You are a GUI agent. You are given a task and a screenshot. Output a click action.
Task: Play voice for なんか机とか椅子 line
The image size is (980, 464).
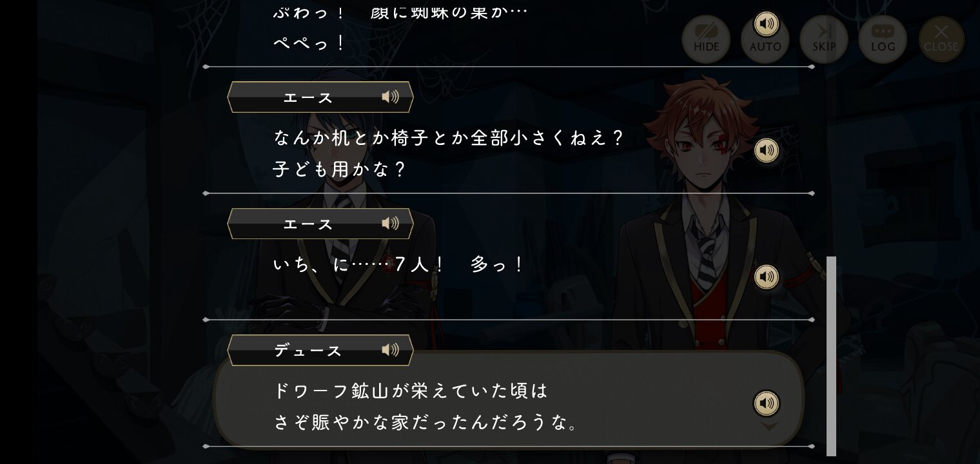point(766,151)
